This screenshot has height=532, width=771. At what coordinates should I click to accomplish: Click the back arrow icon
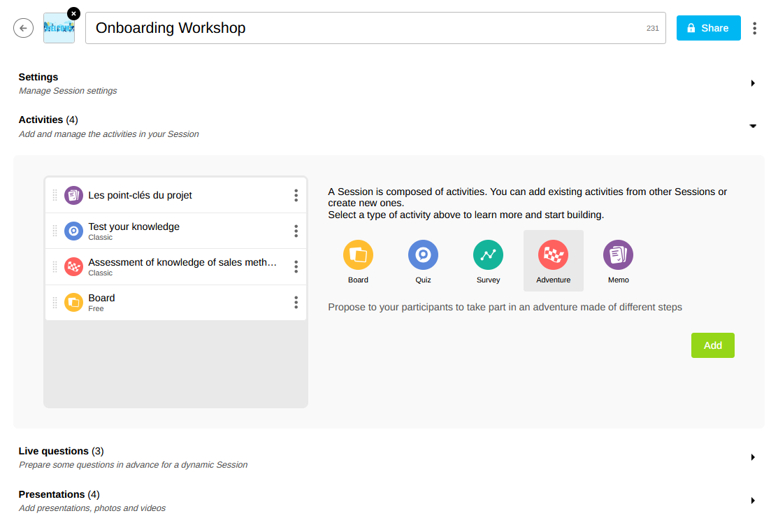pyautogui.click(x=24, y=28)
